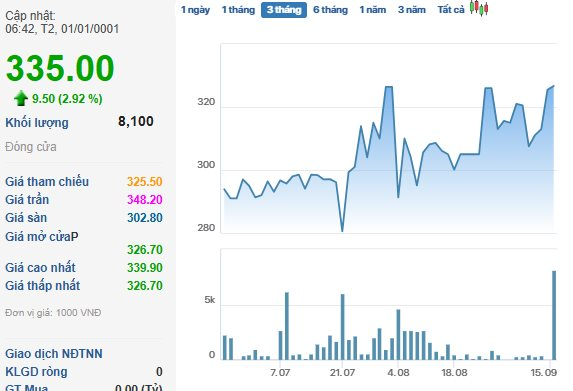Click the 18.08 date label on axis
This screenshot has height=391, width=573.
click(454, 373)
